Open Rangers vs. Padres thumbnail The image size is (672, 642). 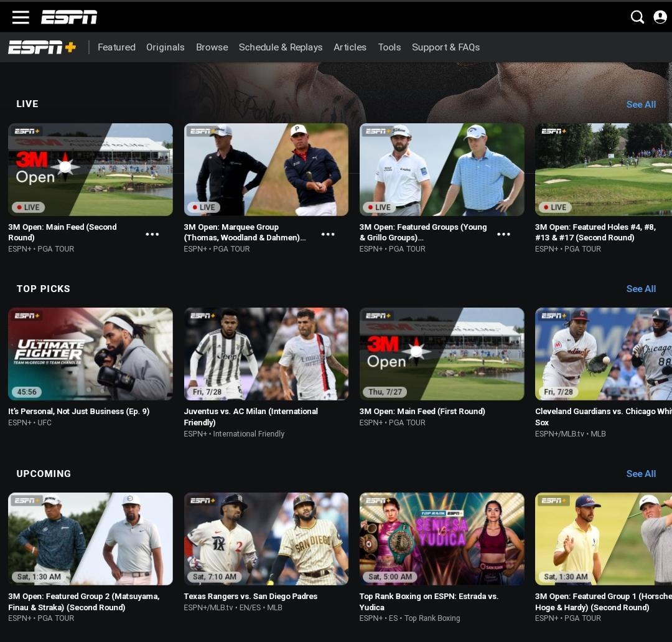pyautogui.click(x=266, y=539)
